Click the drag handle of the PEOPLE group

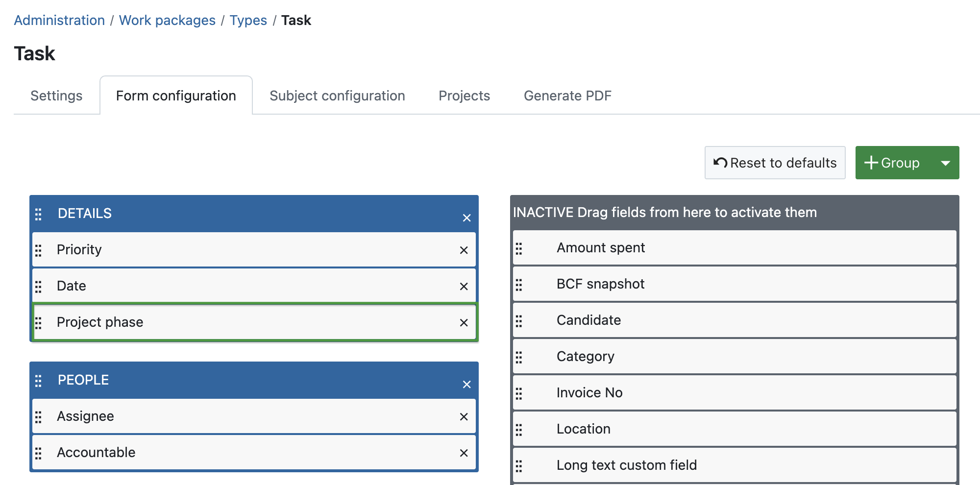click(x=39, y=381)
